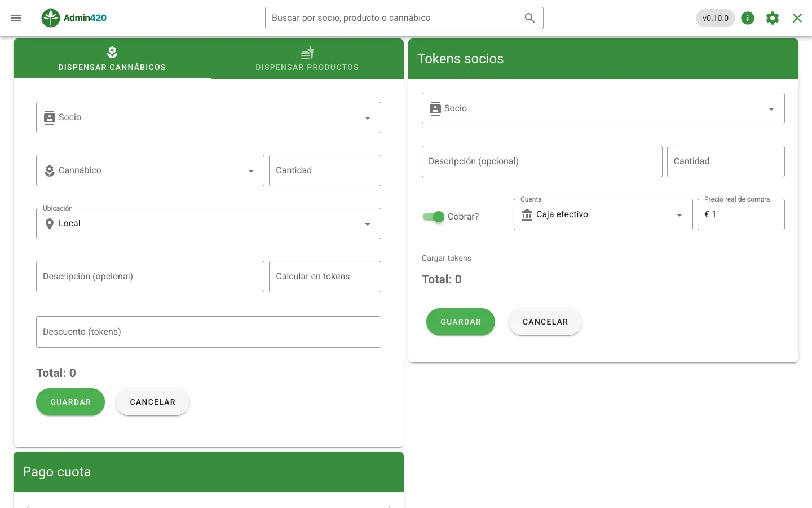The width and height of the screenshot is (812, 508).
Task: Click the Tokens socios panel title
Action: click(x=461, y=59)
